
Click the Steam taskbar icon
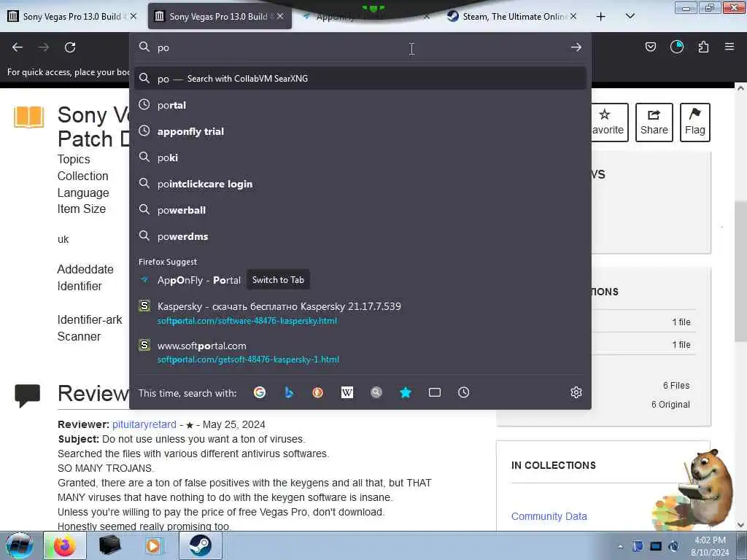tap(200, 545)
